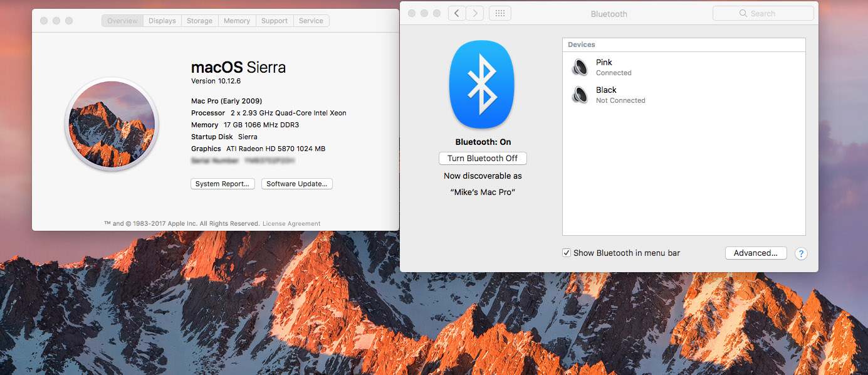Click the Graphics ATI Radeon line
Screen dimensions: 868x375
click(x=258, y=149)
